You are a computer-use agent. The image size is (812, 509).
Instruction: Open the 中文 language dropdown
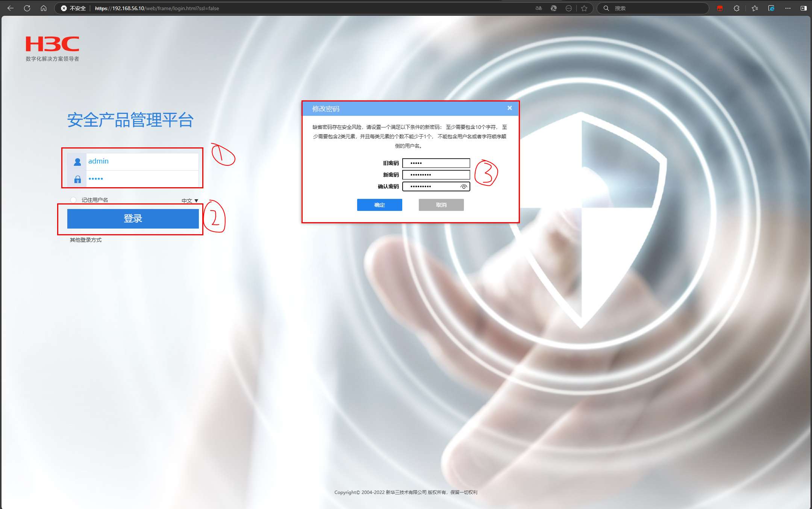click(x=189, y=200)
